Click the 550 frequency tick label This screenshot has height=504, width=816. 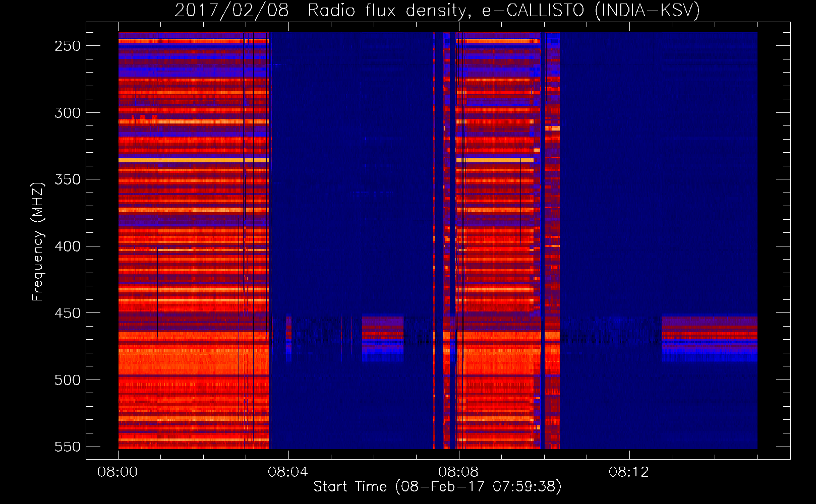click(68, 447)
